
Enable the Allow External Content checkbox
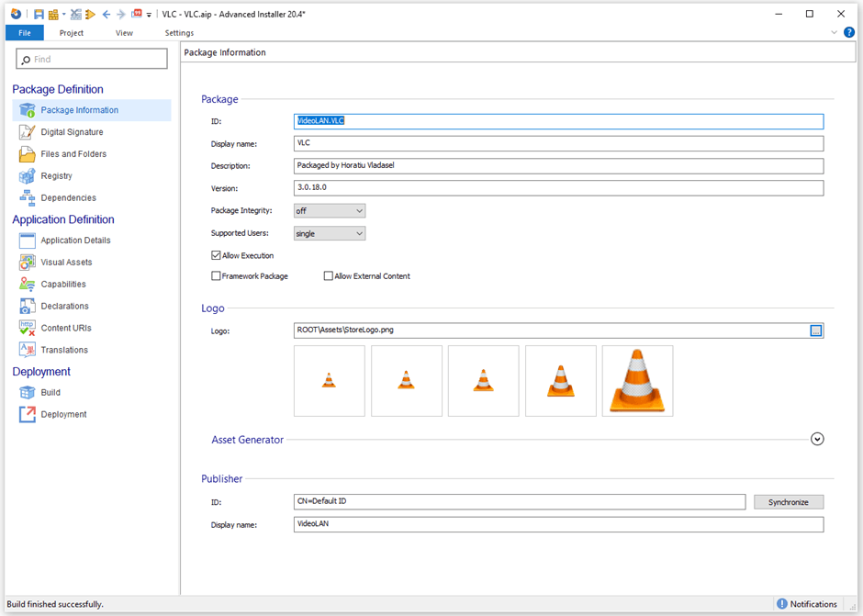(329, 275)
